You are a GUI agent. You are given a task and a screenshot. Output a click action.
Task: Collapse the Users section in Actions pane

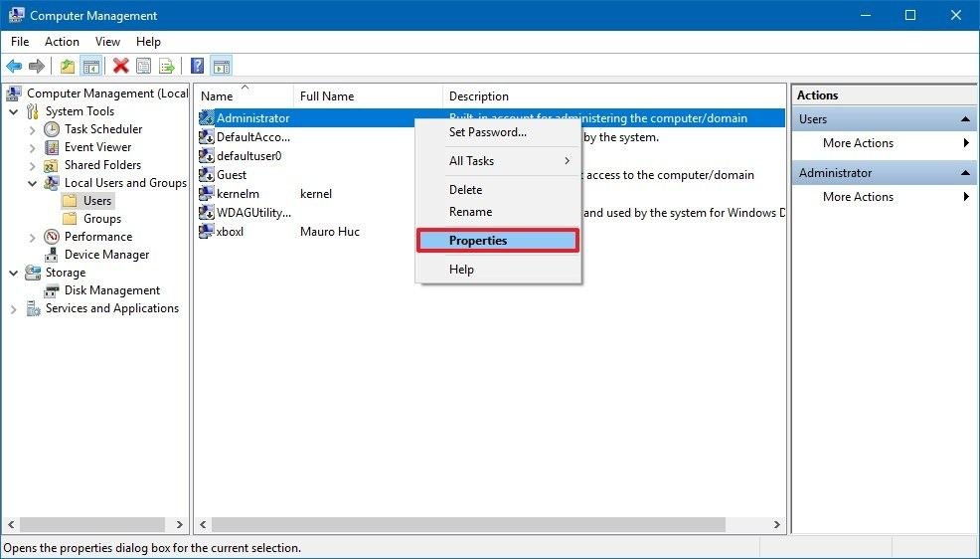click(965, 119)
